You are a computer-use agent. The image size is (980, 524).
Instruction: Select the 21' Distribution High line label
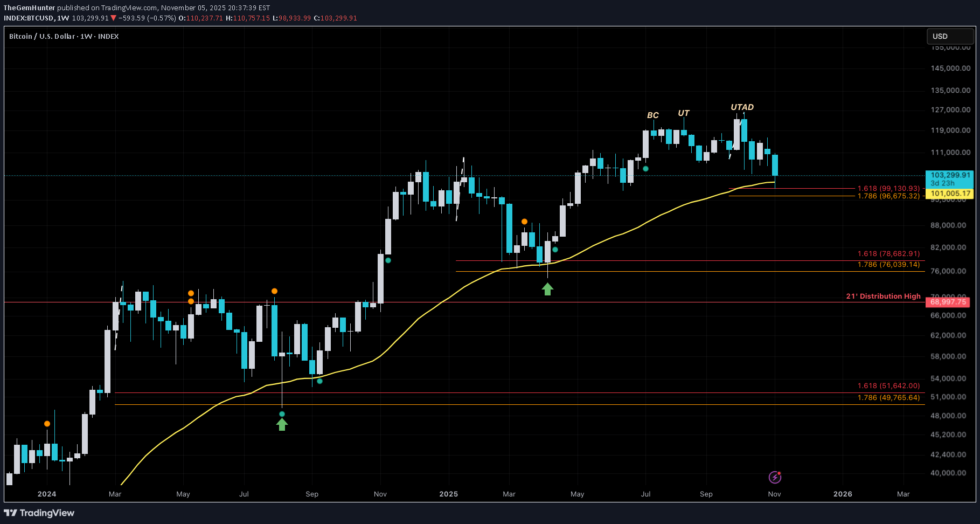coord(883,296)
